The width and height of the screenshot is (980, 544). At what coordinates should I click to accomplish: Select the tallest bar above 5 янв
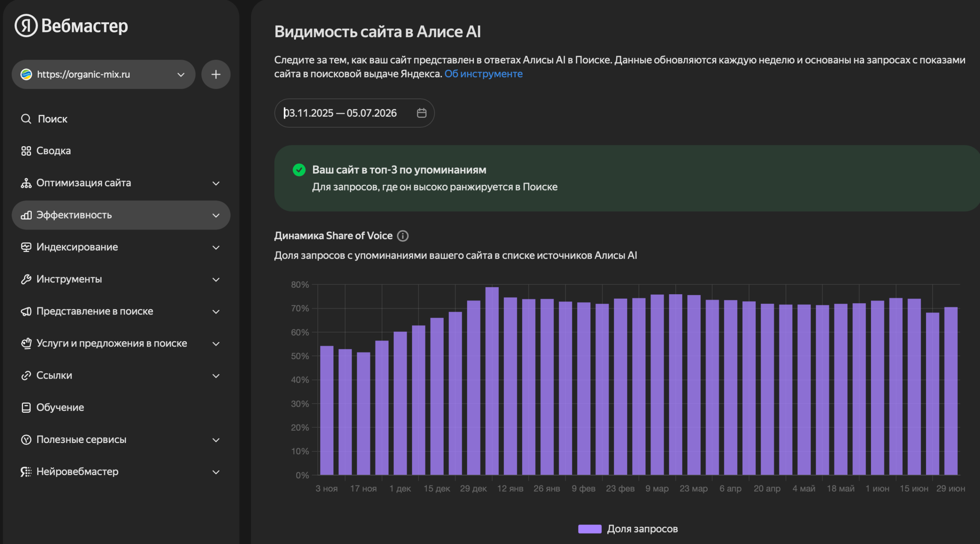coord(492,381)
